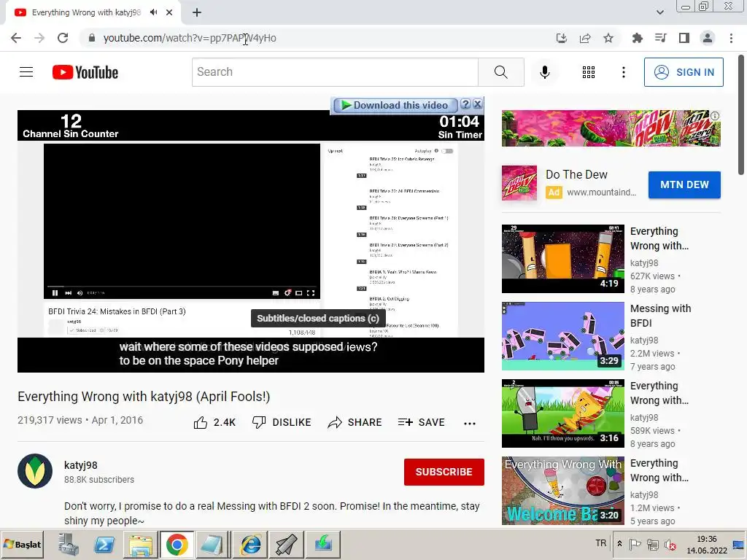This screenshot has width=747, height=560.
Task: Open the Chrome extensions puzzle icon
Action: [637, 38]
